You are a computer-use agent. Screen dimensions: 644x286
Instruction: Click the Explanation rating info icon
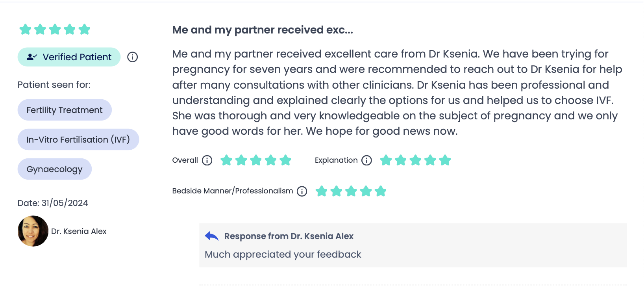[366, 160]
